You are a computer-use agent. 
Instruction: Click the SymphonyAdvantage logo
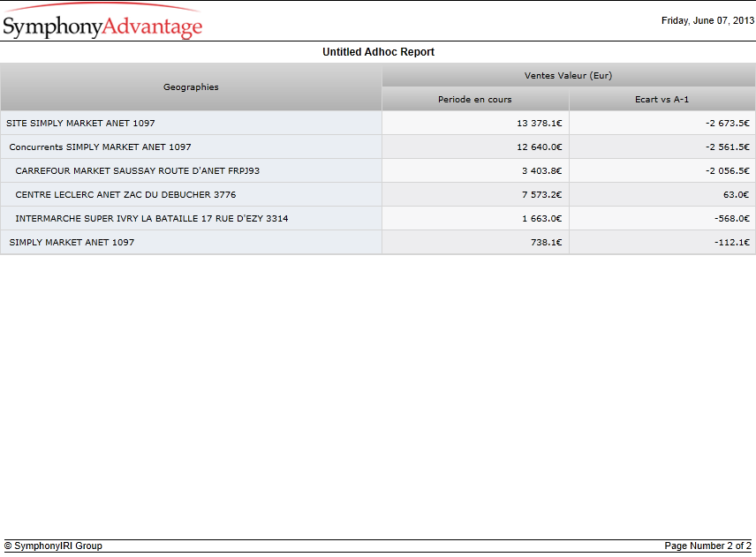pos(102,21)
